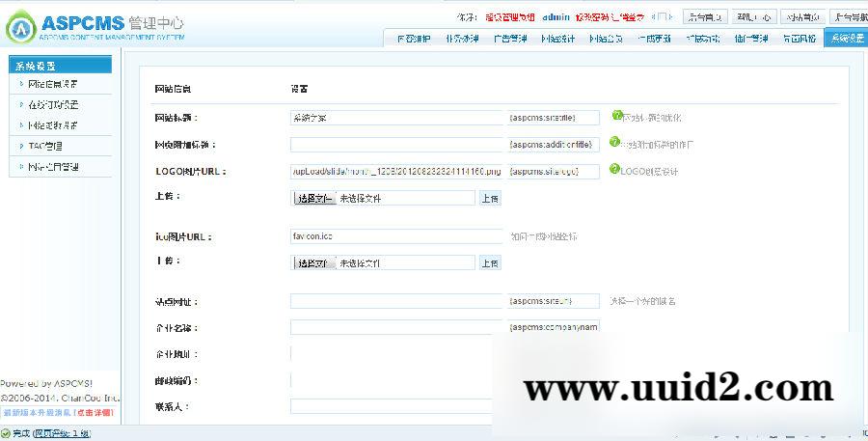Viewport: 868px width, 441px height.
Task: Open the 网站统计 tab
Action: tap(558, 39)
